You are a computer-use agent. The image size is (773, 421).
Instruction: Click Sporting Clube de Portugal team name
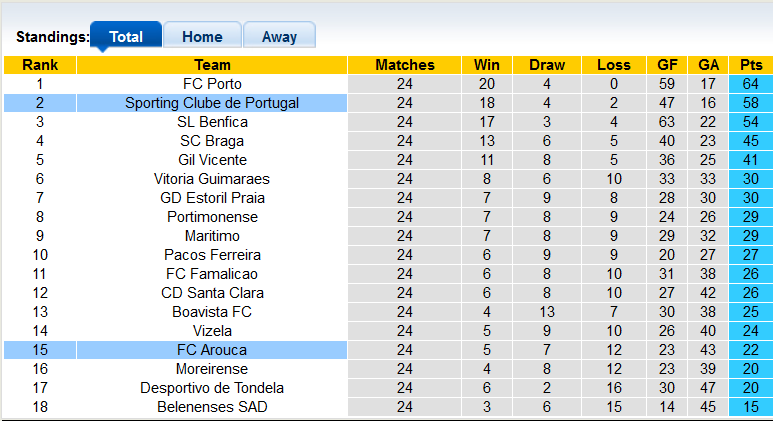coord(212,103)
